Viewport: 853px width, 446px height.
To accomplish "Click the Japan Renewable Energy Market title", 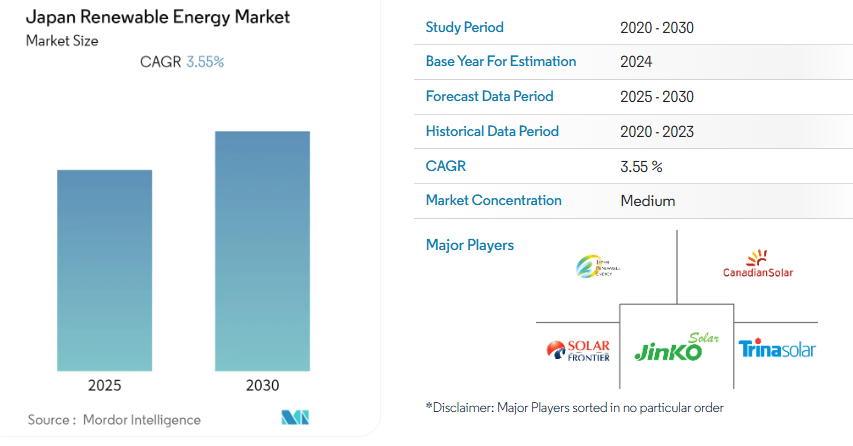I will 147,18.
